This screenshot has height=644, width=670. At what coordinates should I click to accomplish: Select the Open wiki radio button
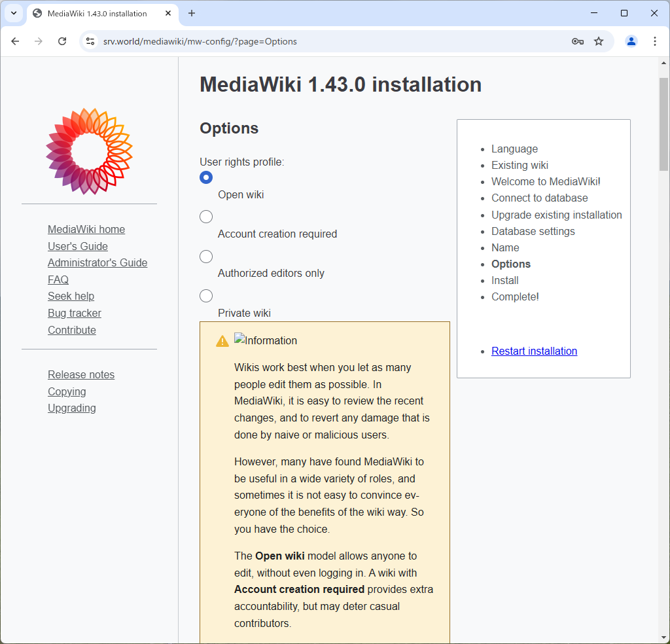coord(206,177)
